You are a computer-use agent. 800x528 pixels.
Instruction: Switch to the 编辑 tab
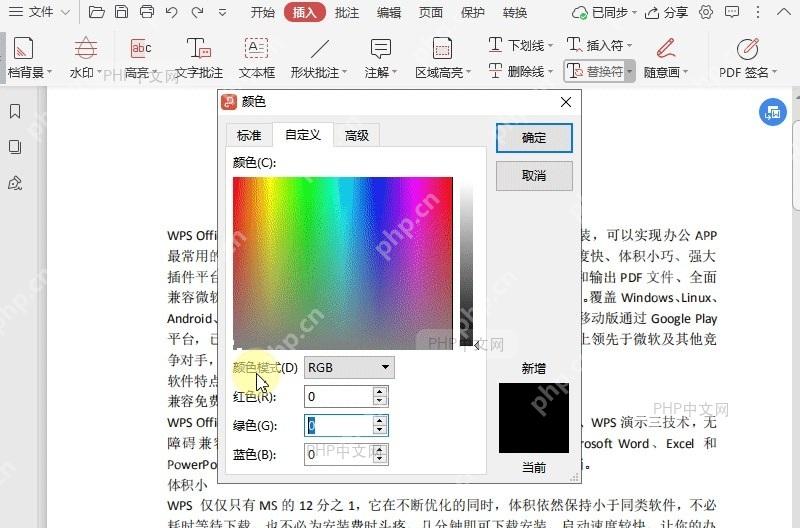click(x=389, y=12)
